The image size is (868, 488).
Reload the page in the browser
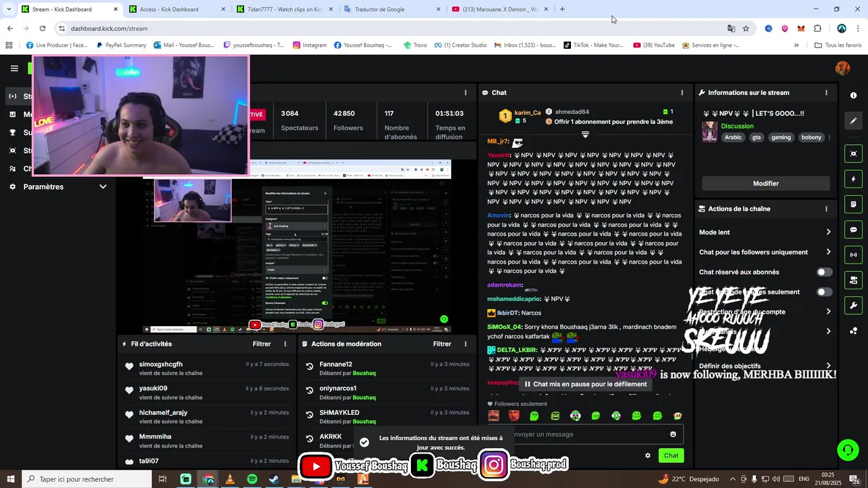coord(42,28)
